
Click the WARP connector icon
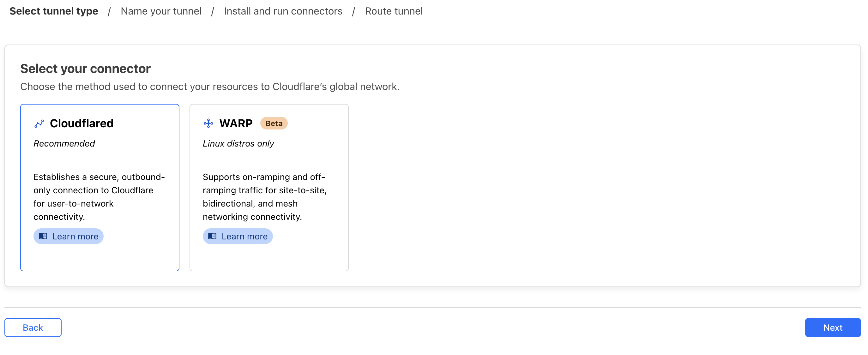[209, 123]
